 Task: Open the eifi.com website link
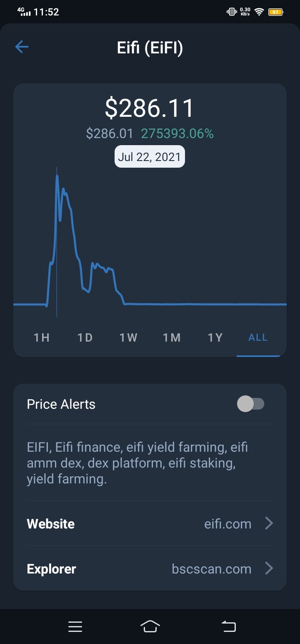tap(228, 524)
